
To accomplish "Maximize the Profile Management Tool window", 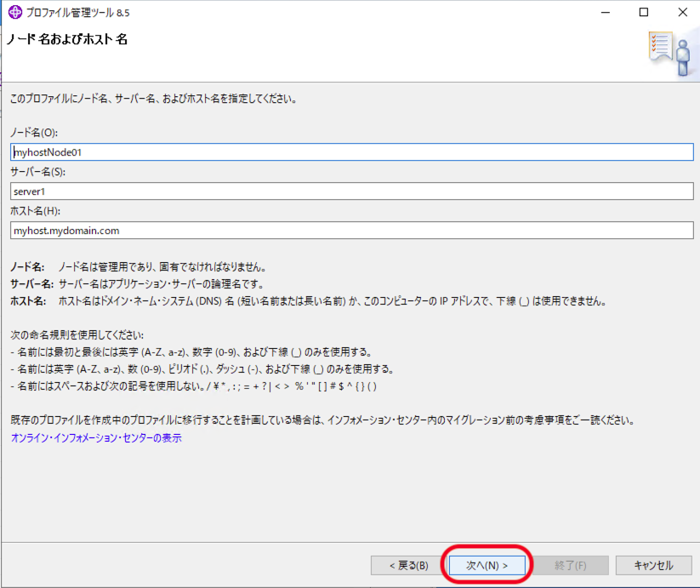I will pos(644,13).
